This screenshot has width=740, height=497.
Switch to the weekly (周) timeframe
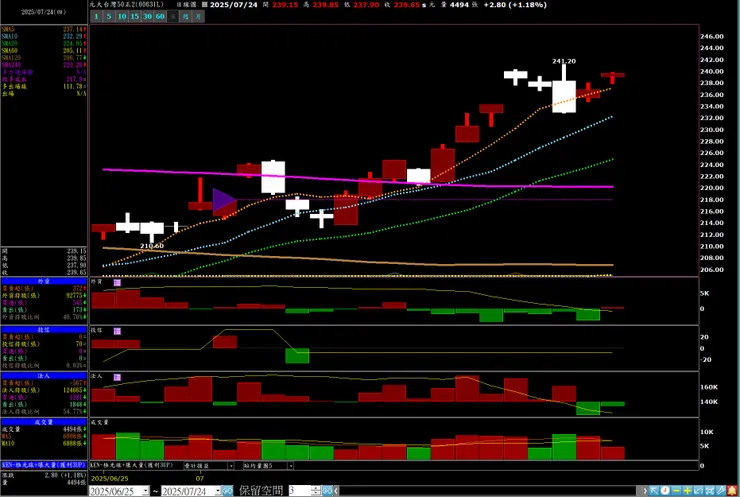[185, 17]
